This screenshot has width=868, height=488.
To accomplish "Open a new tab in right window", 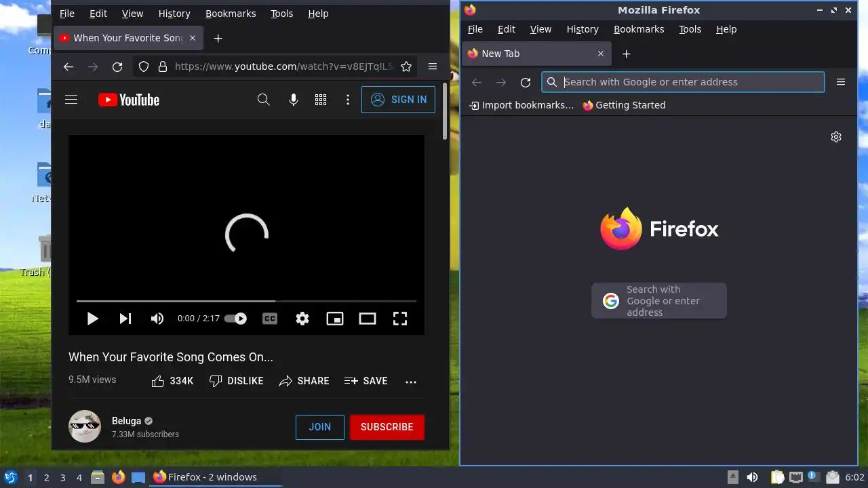I will pyautogui.click(x=626, y=54).
